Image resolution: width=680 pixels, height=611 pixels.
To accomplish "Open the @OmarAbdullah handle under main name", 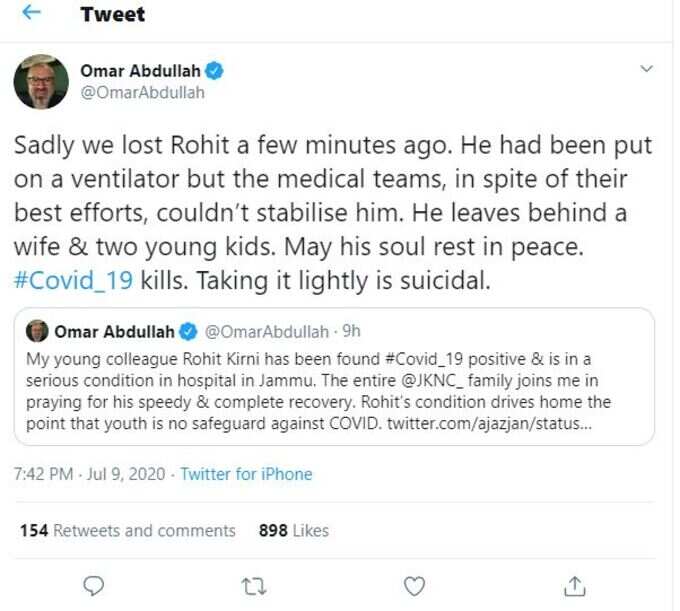I will coord(142,93).
